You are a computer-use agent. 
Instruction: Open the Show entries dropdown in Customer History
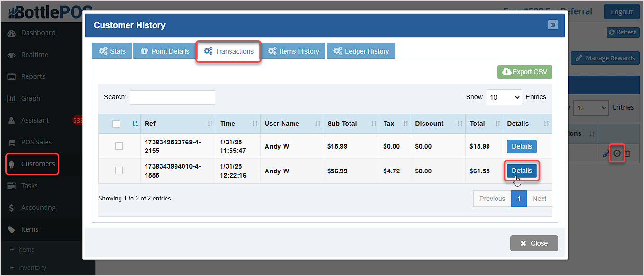pyautogui.click(x=504, y=97)
